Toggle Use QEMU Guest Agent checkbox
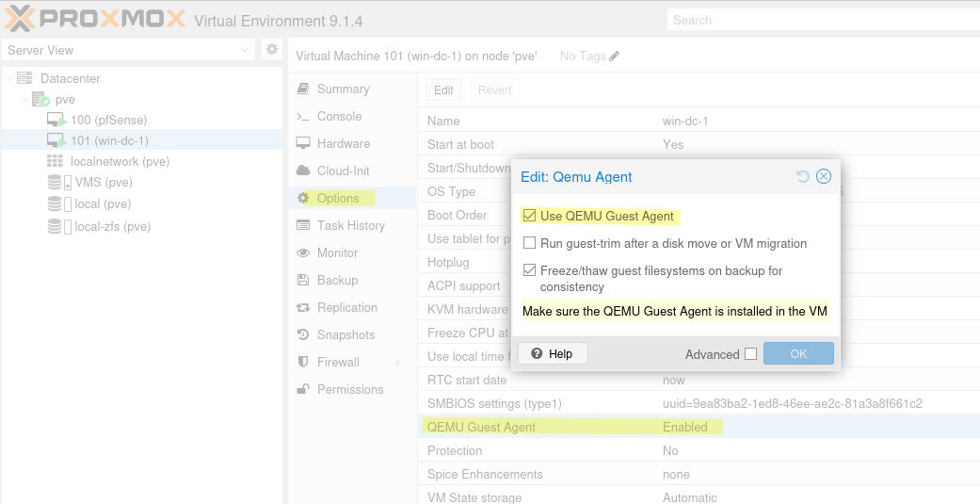 (529, 216)
